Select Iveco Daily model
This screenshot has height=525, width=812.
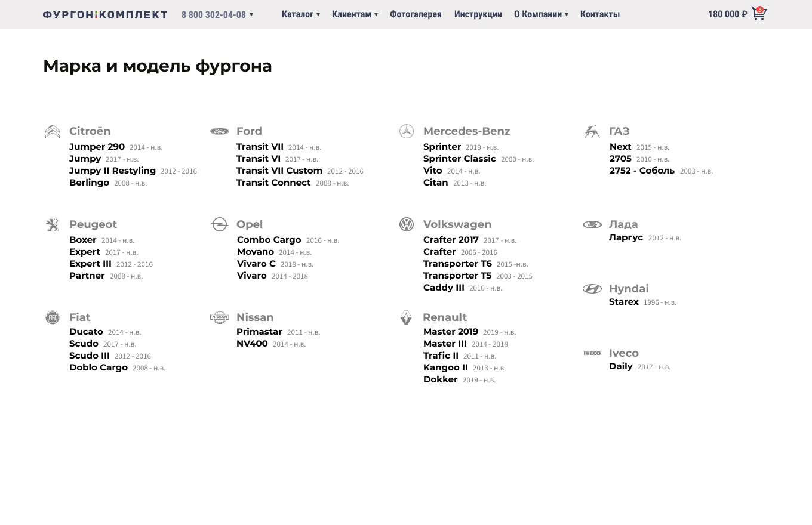pos(621,366)
